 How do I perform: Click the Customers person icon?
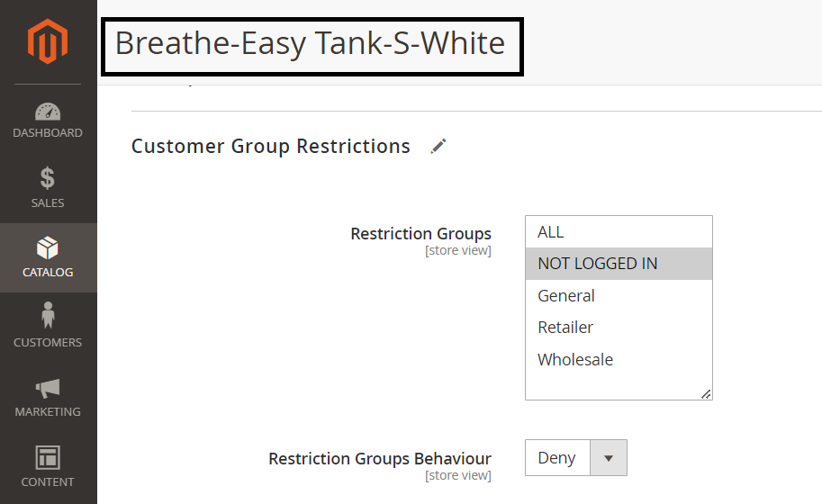pyautogui.click(x=48, y=316)
